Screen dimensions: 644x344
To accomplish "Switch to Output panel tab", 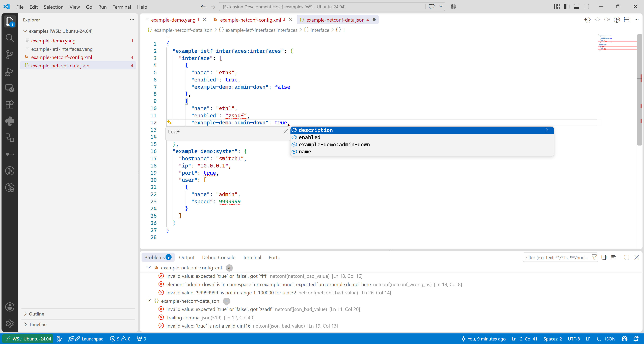I will pos(186,257).
